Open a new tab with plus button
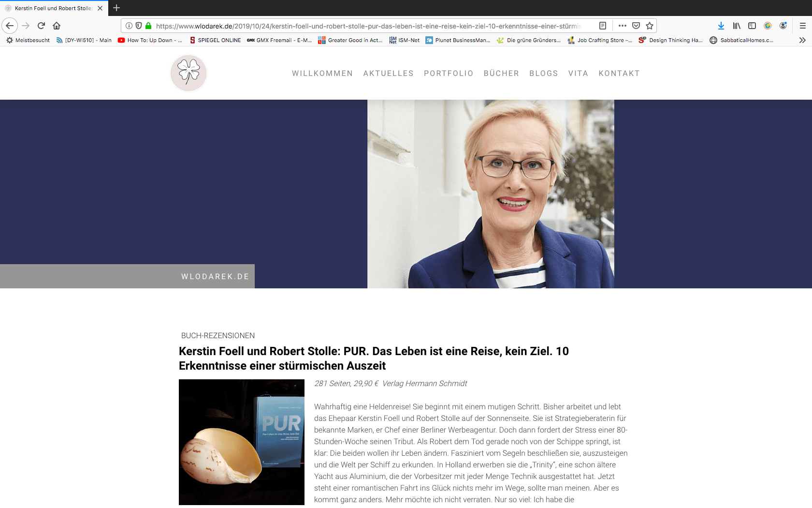This screenshot has height=508, width=812. point(116,8)
